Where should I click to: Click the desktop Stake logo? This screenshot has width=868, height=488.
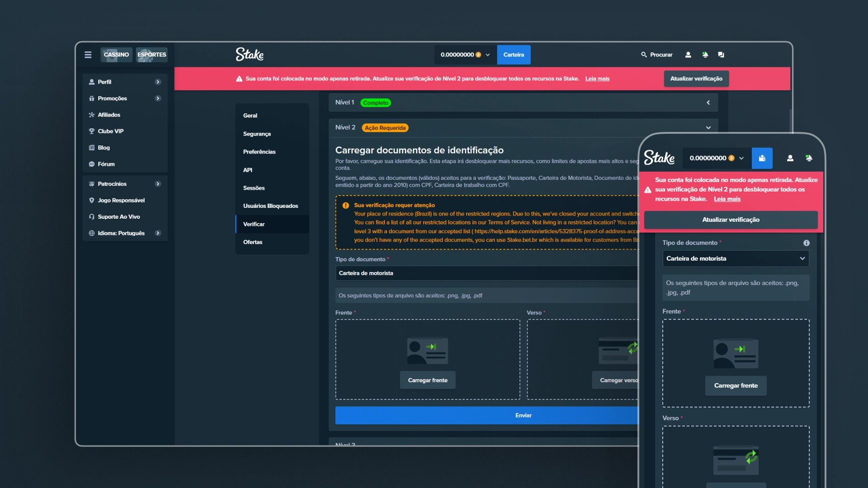pyautogui.click(x=250, y=54)
